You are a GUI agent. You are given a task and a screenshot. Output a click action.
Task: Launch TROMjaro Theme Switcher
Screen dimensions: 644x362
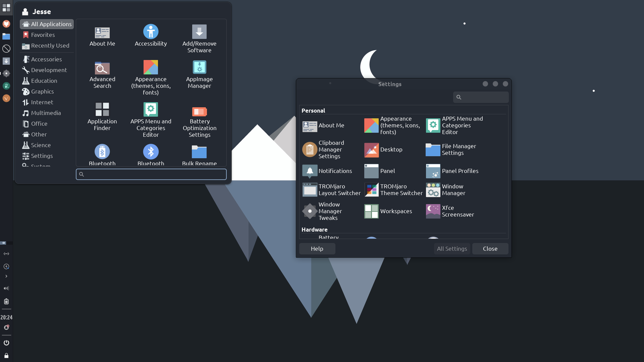tap(393, 190)
